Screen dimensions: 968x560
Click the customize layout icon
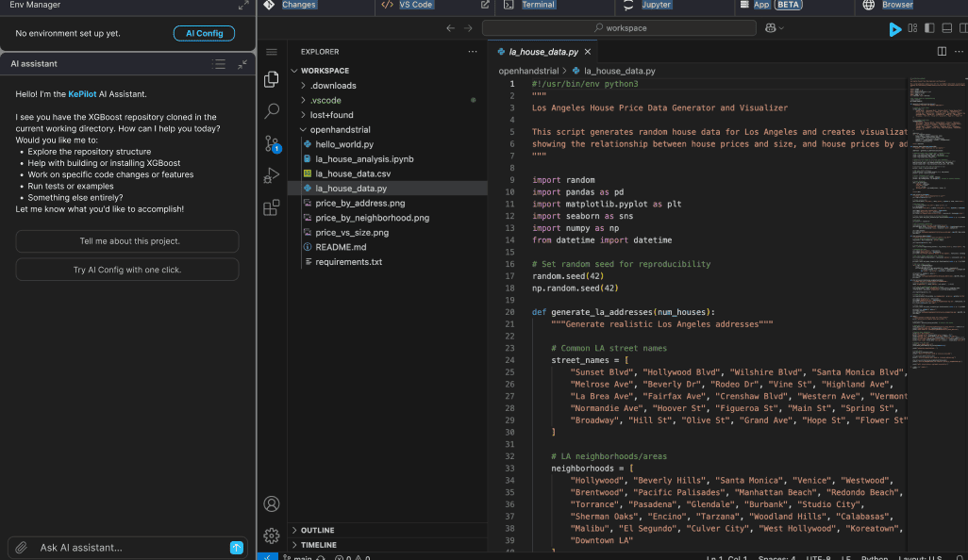(x=912, y=28)
